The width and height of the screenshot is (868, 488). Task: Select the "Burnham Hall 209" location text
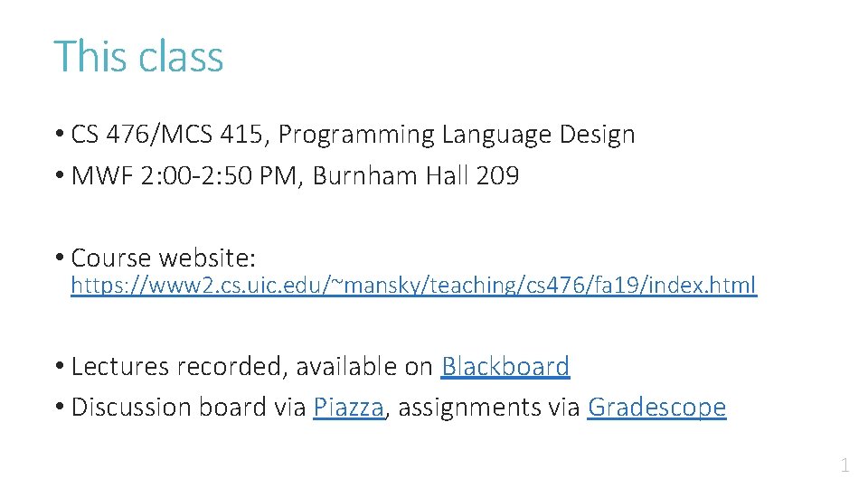click(416, 176)
